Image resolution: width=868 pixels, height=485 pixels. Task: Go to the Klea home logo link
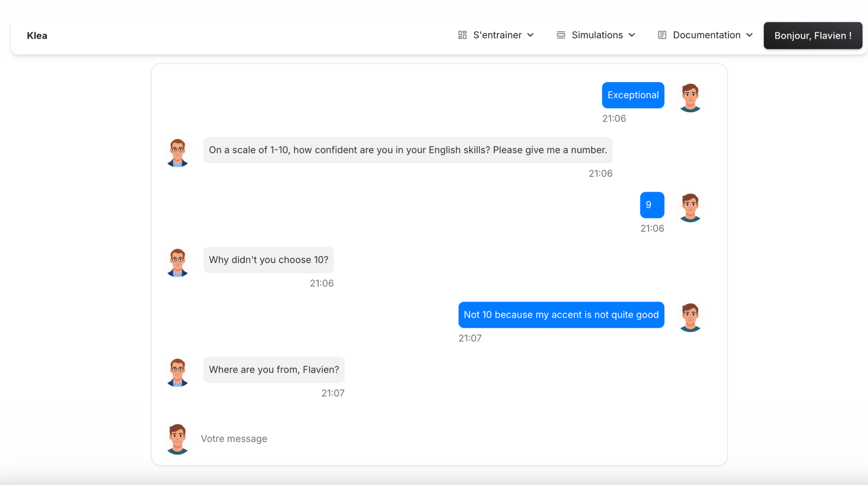37,36
